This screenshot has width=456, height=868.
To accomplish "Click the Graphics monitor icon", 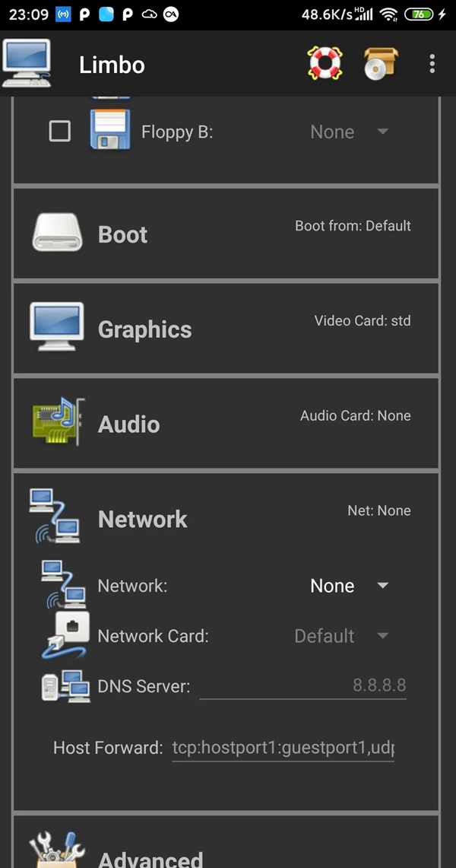I will [x=56, y=326].
